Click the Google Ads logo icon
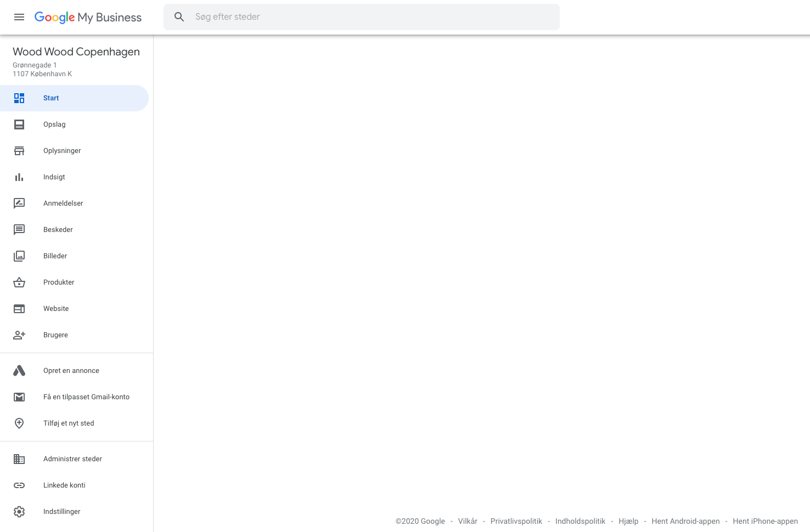The width and height of the screenshot is (810, 532). tap(19, 371)
